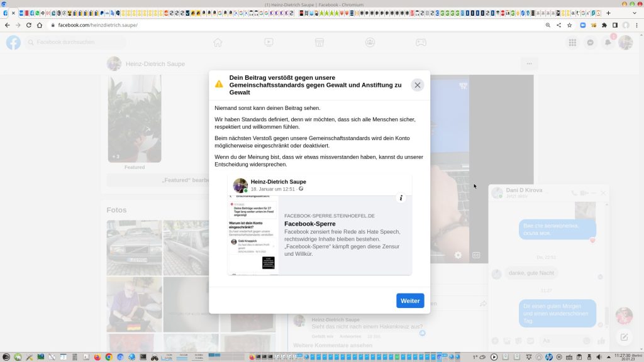Click the media play tray icon
Image resolution: width=644 pixels, height=362 pixels.
pos(494,357)
